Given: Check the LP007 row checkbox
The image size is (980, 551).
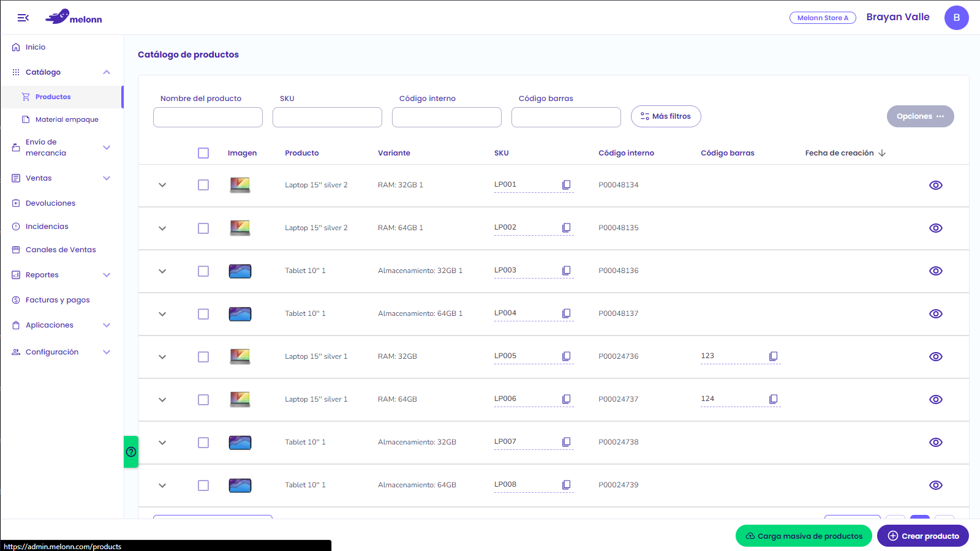Looking at the screenshot, I should (x=203, y=443).
